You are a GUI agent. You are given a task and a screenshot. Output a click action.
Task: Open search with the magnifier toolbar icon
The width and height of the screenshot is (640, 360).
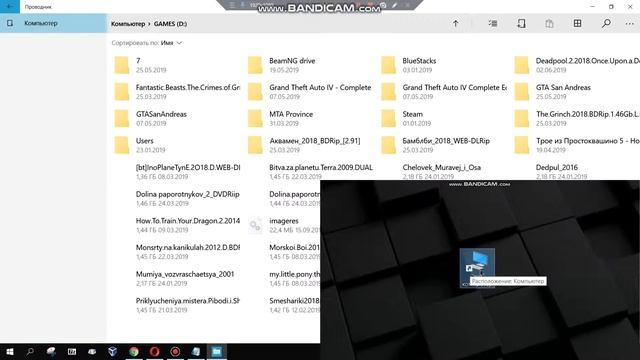point(606,24)
